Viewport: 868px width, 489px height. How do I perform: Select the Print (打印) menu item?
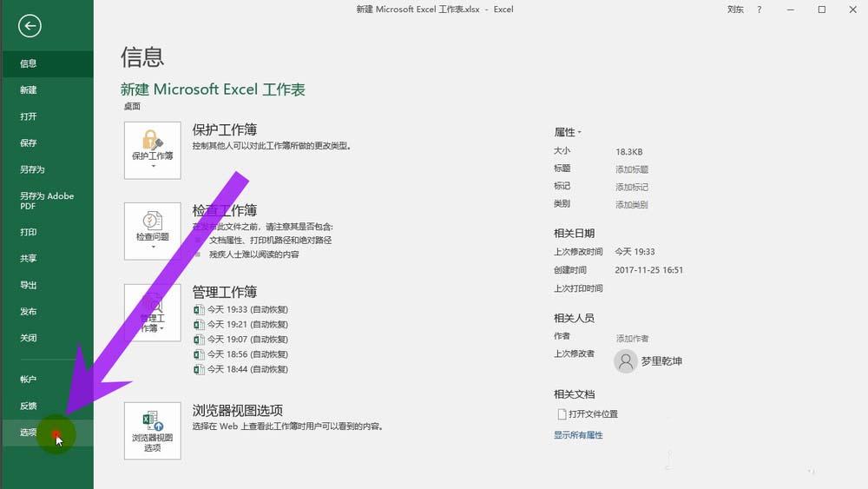coord(47,232)
